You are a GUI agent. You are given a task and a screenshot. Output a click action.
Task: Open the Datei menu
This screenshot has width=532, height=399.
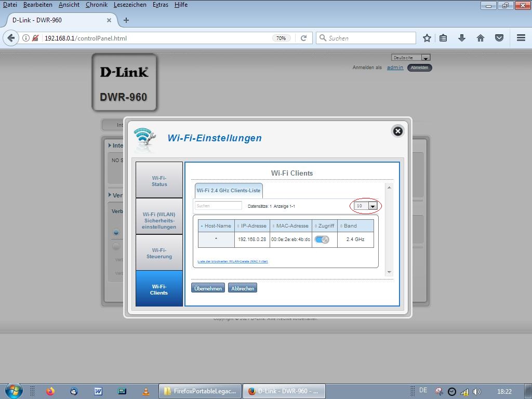coord(10,5)
